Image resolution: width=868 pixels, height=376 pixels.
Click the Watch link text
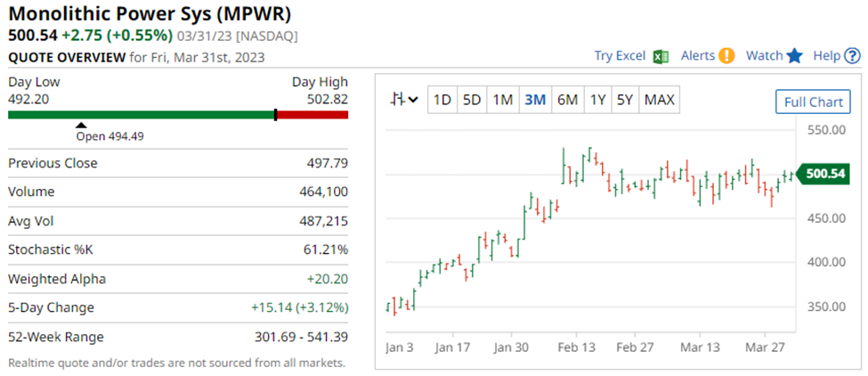pos(765,56)
